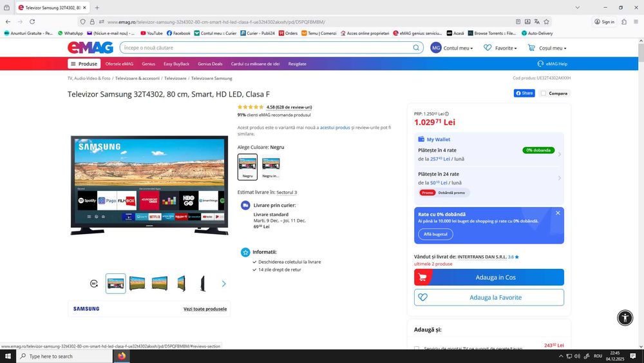Select the TV side profile thumbnail
This screenshot has height=363, width=644.
203,284
